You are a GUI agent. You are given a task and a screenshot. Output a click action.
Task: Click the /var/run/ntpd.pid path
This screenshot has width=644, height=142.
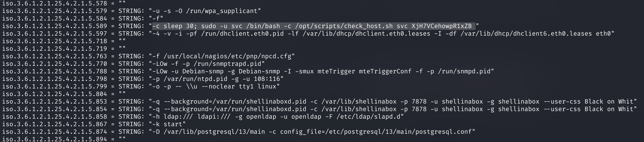click(195, 79)
